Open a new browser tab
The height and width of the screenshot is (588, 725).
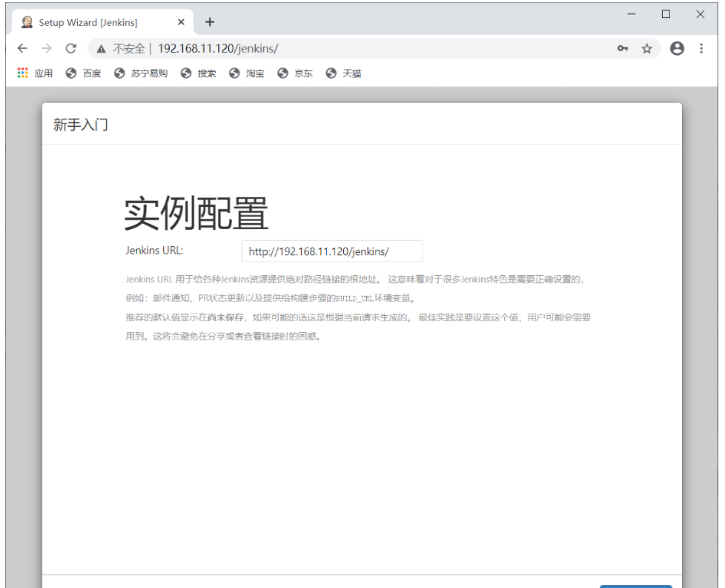[x=210, y=22]
